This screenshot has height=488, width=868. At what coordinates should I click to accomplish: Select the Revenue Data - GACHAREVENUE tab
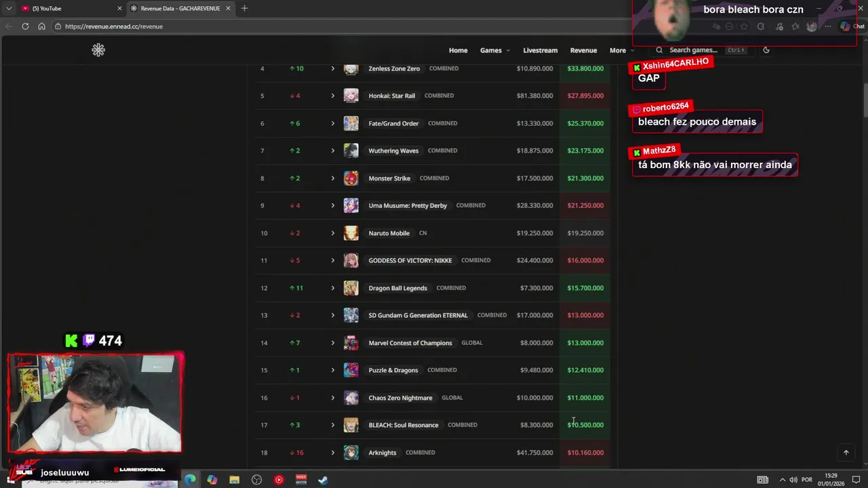tap(180, 8)
